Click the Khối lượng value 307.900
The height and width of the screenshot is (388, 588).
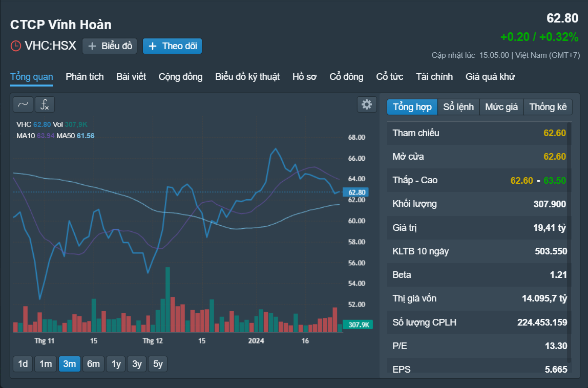click(x=550, y=204)
